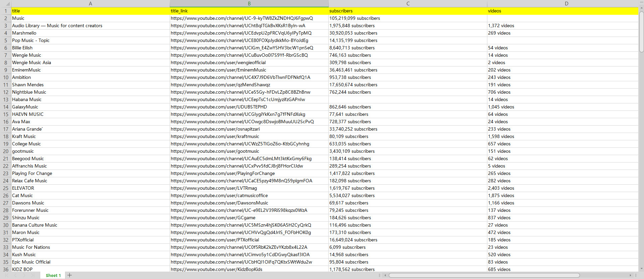644x279 pixels.
Task: Click the 'subscribers' header cell
Action: pos(408,11)
